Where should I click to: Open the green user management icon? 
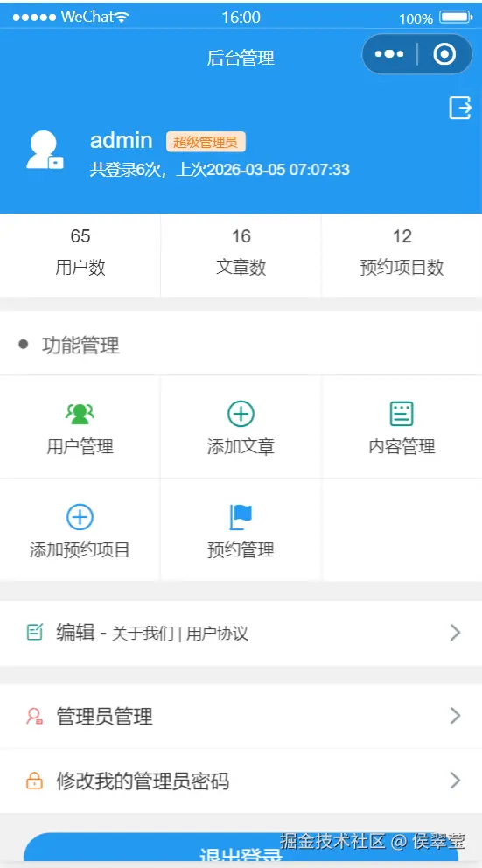coord(80,414)
